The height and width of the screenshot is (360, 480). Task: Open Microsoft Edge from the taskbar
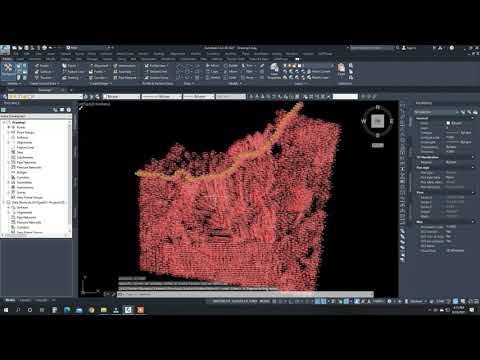coord(67,310)
